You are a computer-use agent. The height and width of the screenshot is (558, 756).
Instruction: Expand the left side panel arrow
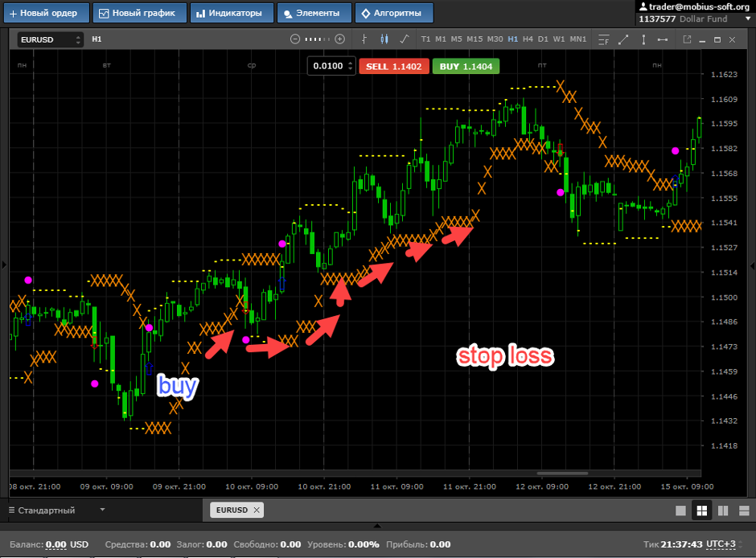[4, 265]
